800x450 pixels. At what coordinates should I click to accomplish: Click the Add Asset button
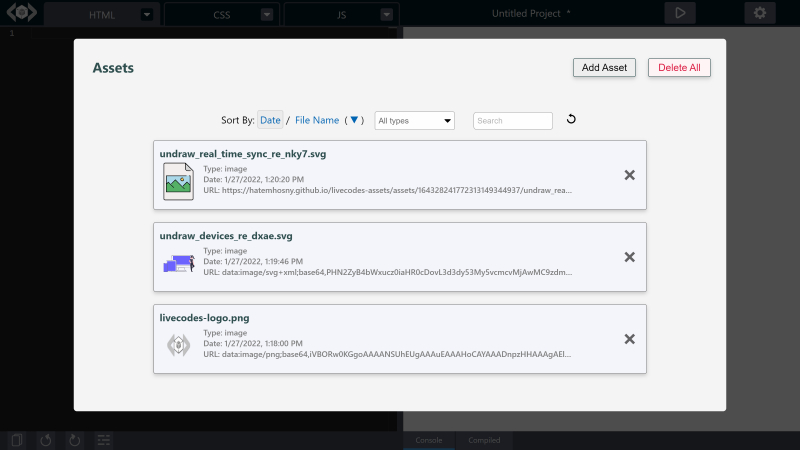click(x=604, y=67)
